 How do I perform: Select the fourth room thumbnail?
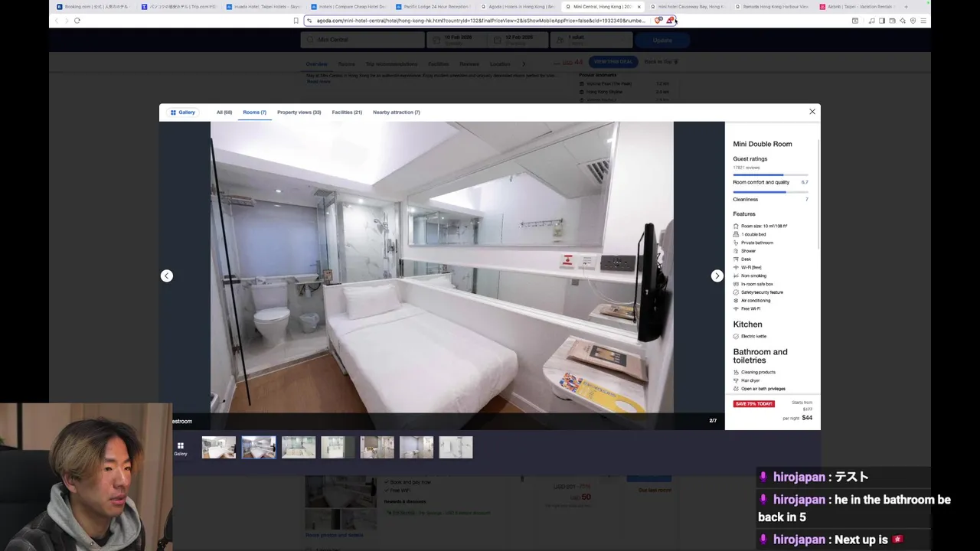pos(338,447)
